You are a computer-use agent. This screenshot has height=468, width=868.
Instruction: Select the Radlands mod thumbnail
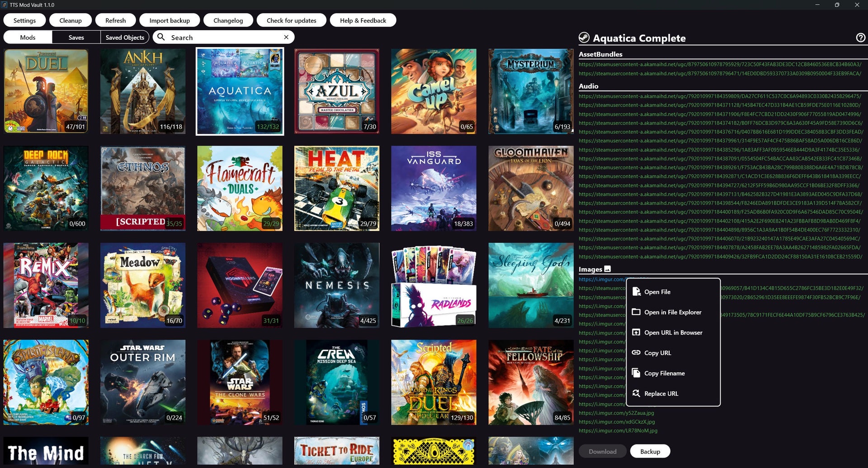point(434,285)
